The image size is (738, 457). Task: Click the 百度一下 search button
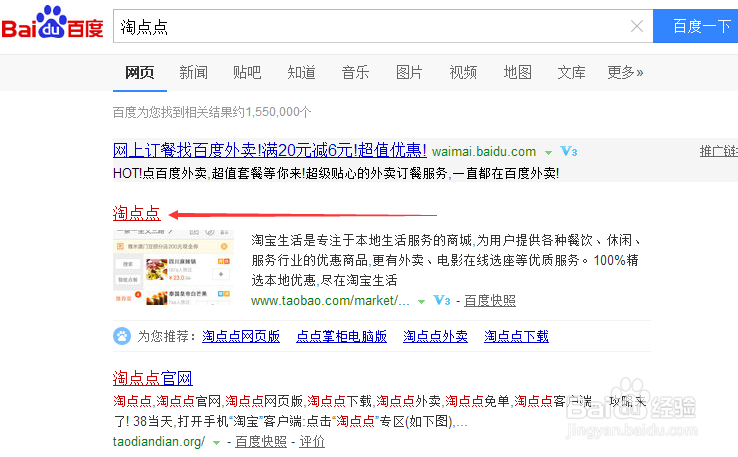click(695, 26)
